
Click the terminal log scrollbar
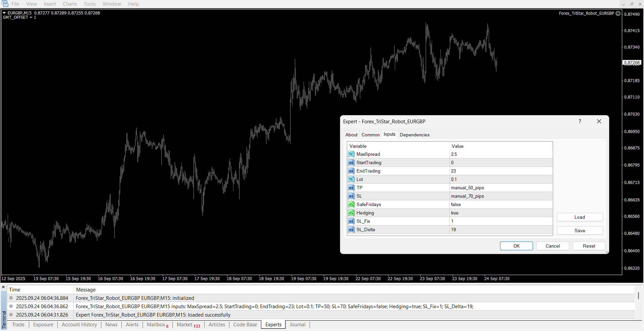(x=638, y=296)
